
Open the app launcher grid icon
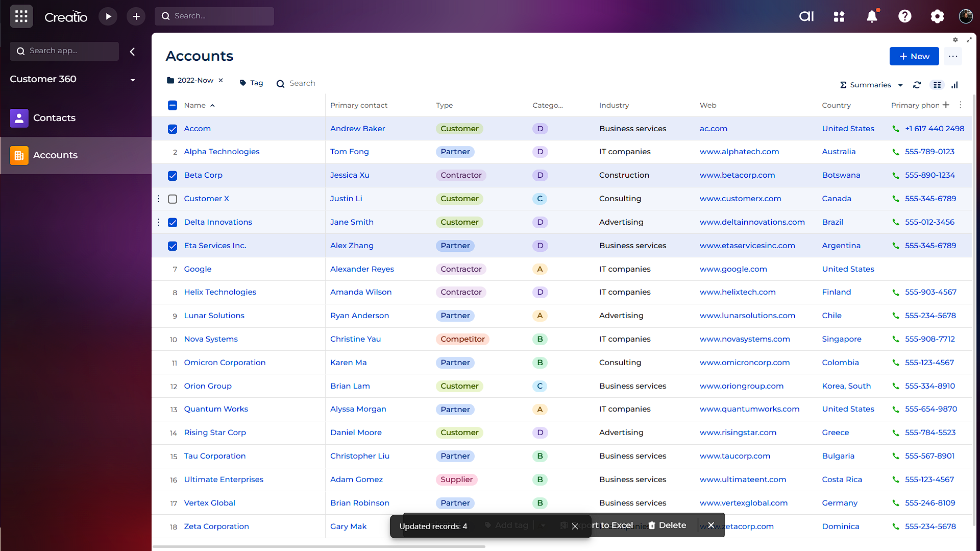tap(21, 16)
